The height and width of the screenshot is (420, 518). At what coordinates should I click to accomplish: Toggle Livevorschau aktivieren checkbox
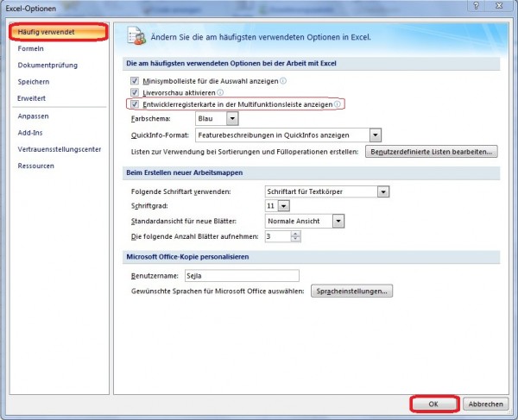135,92
